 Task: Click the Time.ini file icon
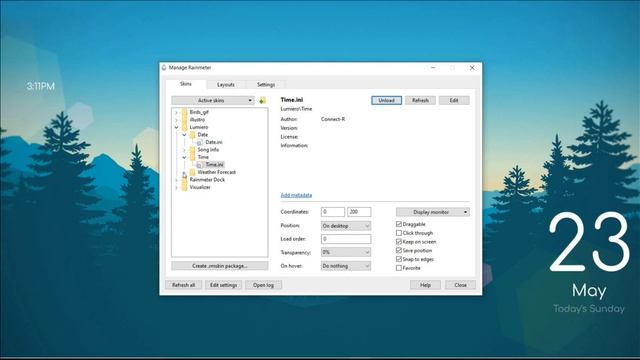tap(200, 164)
